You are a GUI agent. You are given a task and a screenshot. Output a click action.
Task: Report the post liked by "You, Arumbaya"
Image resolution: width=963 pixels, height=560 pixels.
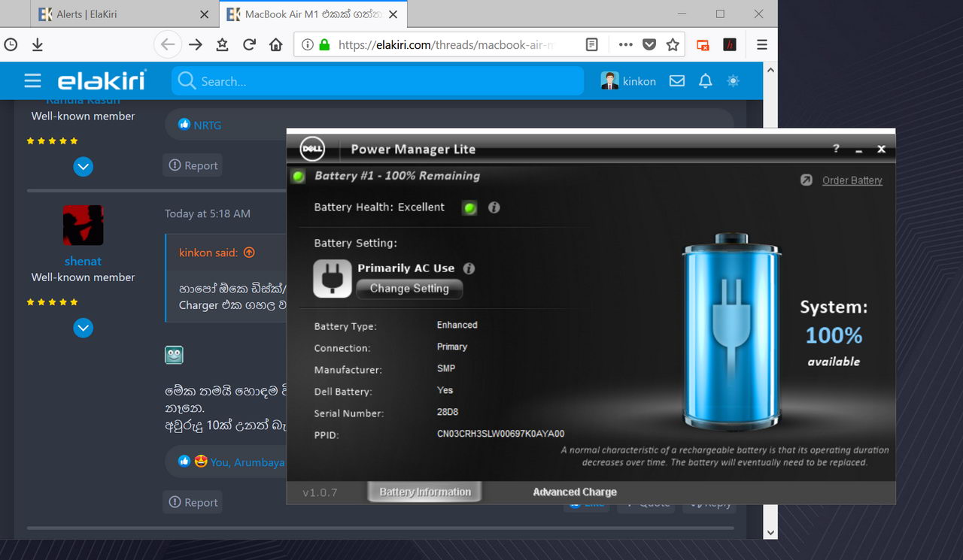[x=193, y=502]
